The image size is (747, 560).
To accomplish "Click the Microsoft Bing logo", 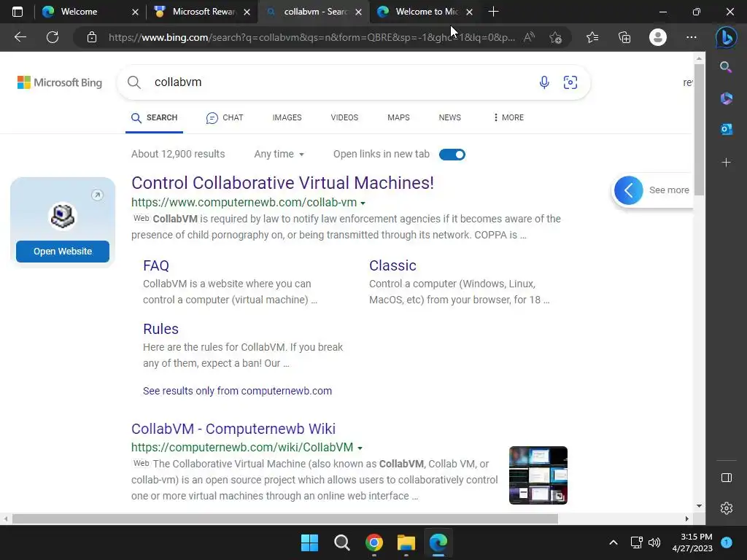I will (x=60, y=82).
